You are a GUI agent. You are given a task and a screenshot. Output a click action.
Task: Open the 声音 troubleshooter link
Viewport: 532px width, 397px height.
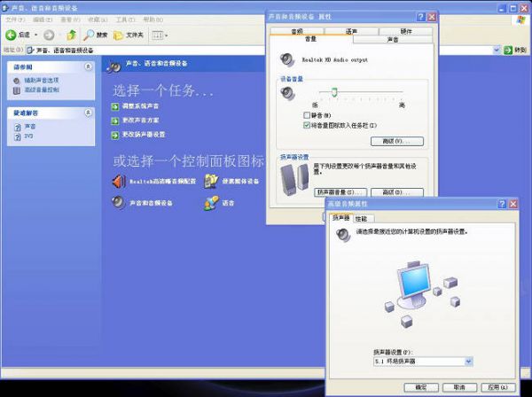(30, 127)
